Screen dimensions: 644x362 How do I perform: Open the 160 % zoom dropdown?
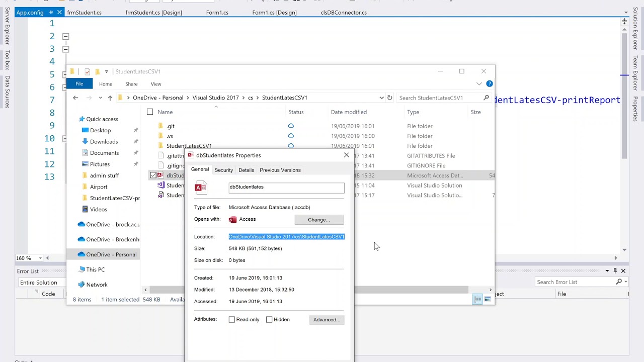(40, 258)
